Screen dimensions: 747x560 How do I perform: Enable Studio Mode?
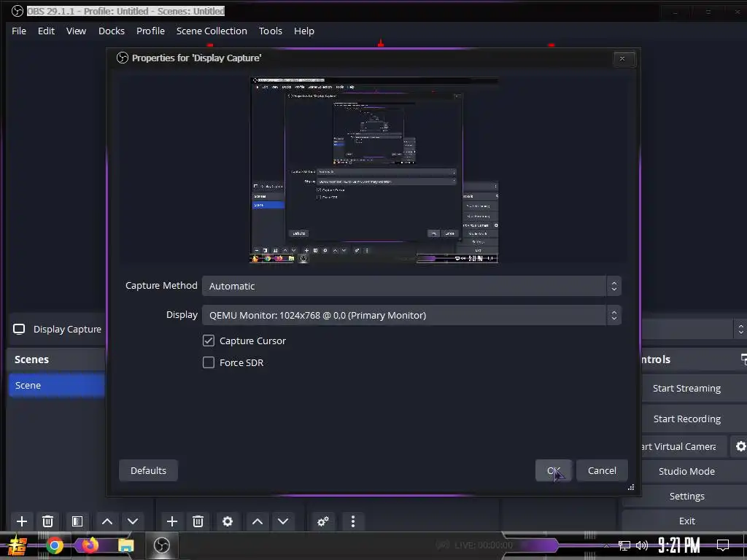[x=686, y=471]
